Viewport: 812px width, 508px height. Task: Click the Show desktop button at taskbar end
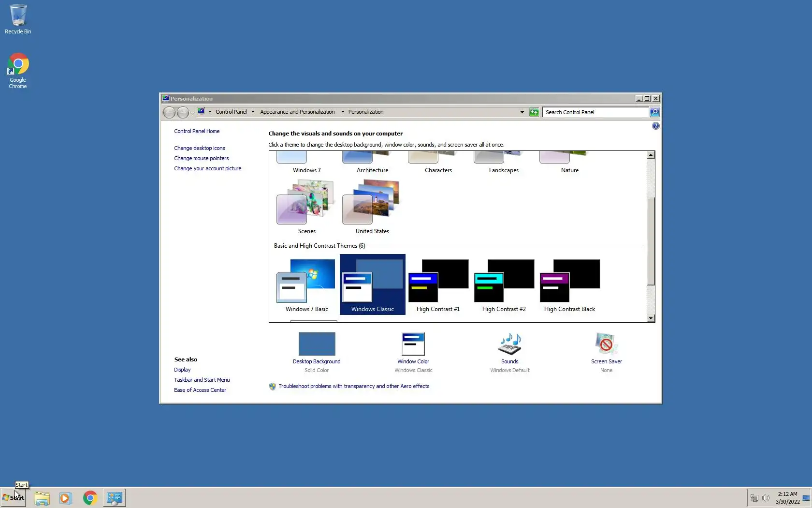[806, 498]
